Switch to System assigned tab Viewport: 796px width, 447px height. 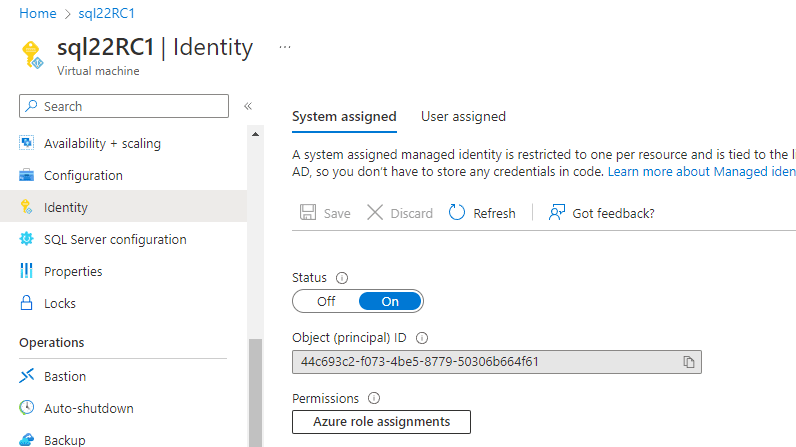pyautogui.click(x=344, y=117)
